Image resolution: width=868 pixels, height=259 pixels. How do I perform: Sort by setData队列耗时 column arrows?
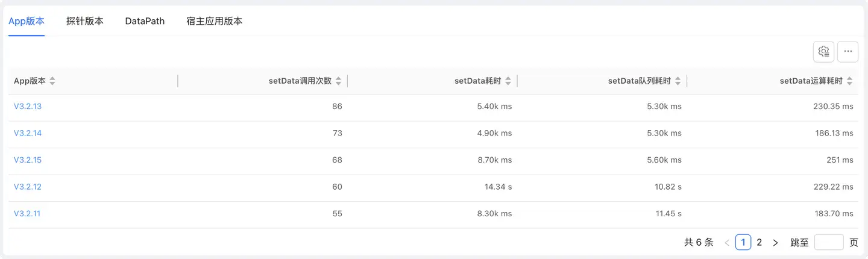pyautogui.click(x=678, y=81)
